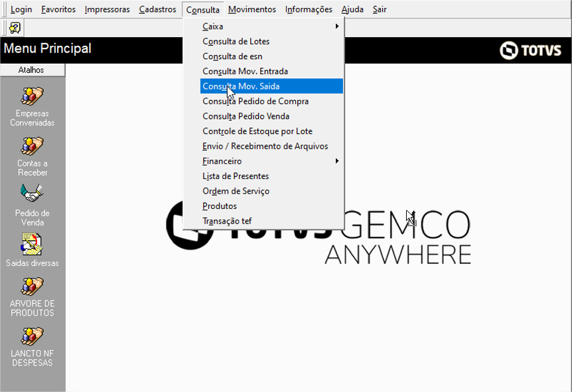
Task: Open the Favoritos menu
Action: (58, 9)
